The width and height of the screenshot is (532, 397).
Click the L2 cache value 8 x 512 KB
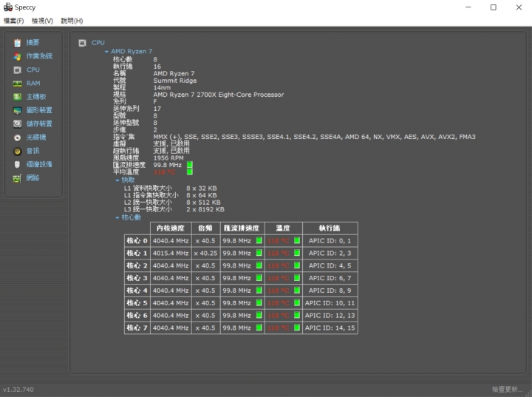click(203, 203)
